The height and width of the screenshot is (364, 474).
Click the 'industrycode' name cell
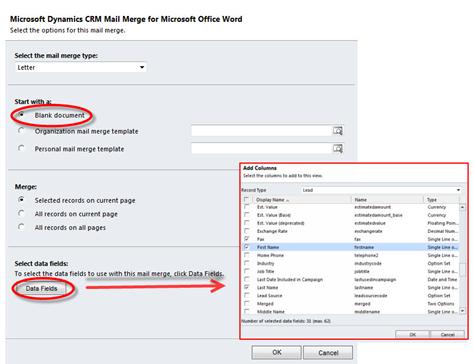point(368,263)
